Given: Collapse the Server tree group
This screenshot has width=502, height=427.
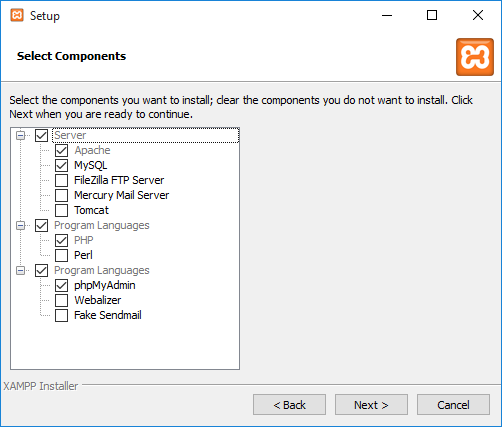Looking at the screenshot, I should pyautogui.click(x=21, y=135).
